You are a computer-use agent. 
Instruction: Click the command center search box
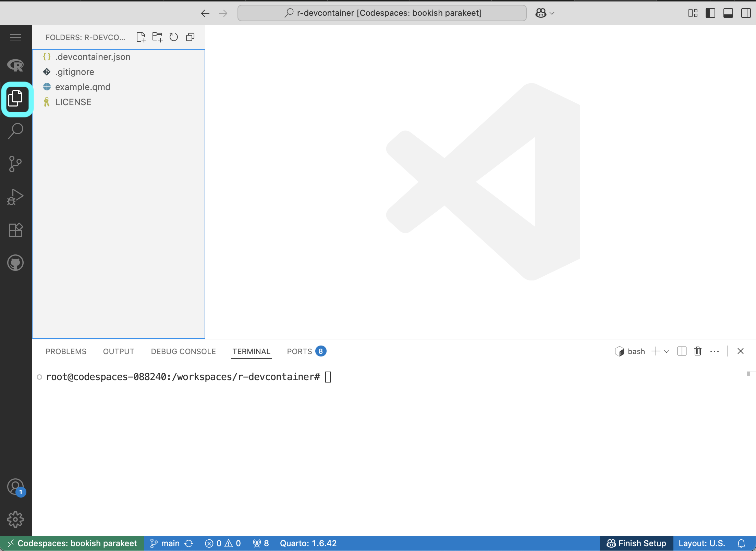(382, 13)
